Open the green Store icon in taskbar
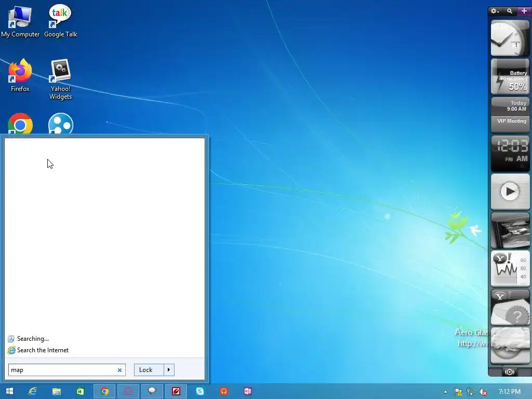This screenshot has height=399, width=532. [80, 391]
